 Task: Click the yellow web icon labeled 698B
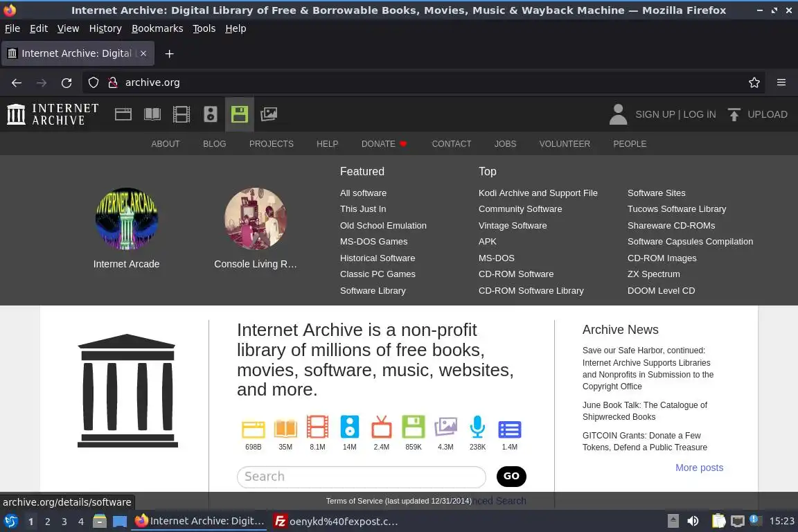pyautogui.click(x=253, y=429)
